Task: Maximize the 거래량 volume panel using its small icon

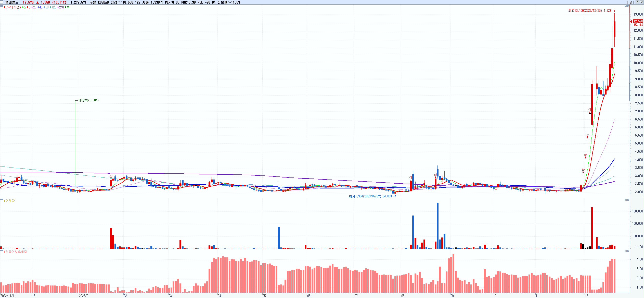Action: pos(625,200)
